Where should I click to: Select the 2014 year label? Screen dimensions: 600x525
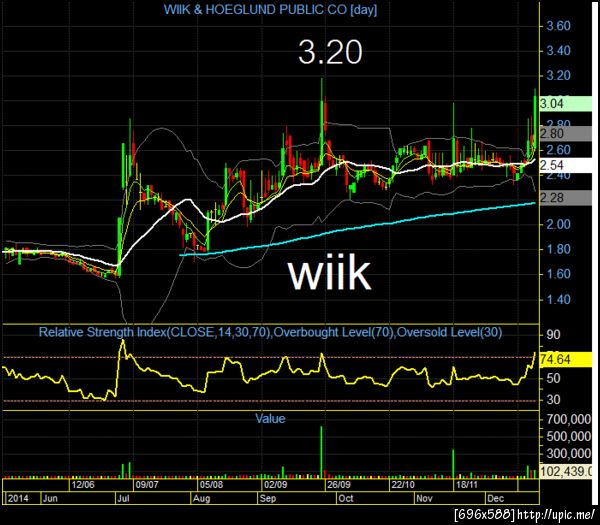pyautogui.click(x=18, y=499)
